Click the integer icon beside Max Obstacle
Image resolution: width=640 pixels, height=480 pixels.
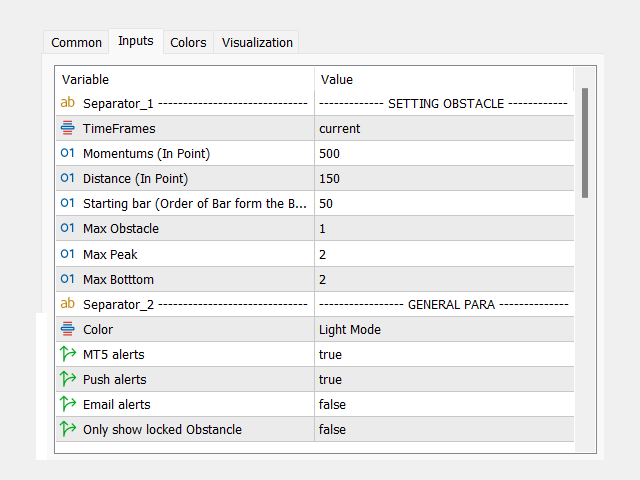click(x=68, y=228)
